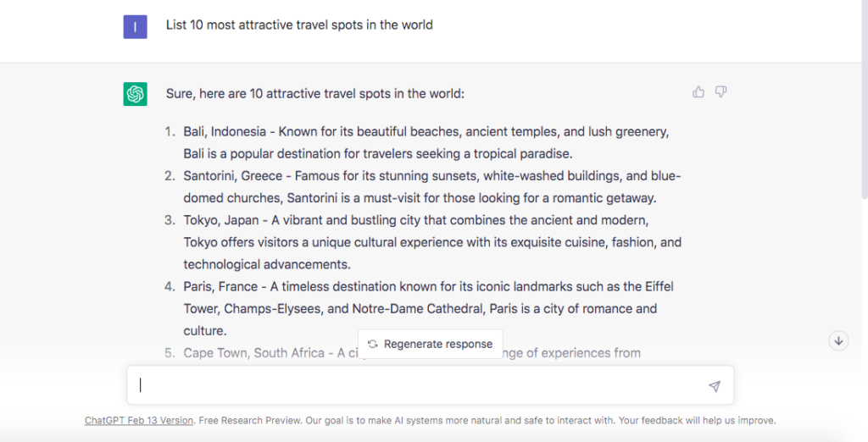Click the faded Cape Town, South Africa entry
The image size is (868, 442).
click(254, 352)
